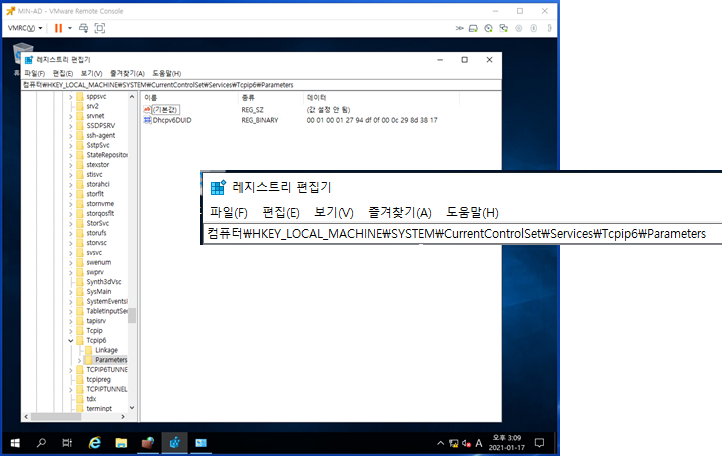The height and width of the screenshot is (456, 722).
Task: Open Task View on the taskbar
Action: pyautogui.click(x=67, y=443)
